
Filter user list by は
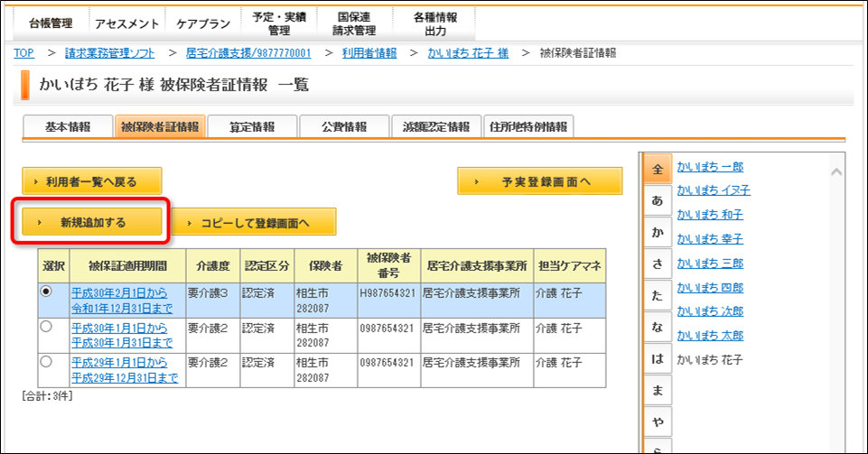[x=658, y=358]
